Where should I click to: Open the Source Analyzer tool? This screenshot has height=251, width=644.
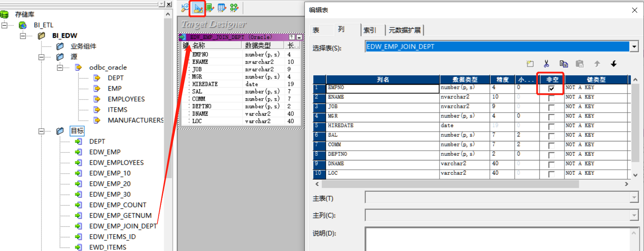click(x=185, y=7)
